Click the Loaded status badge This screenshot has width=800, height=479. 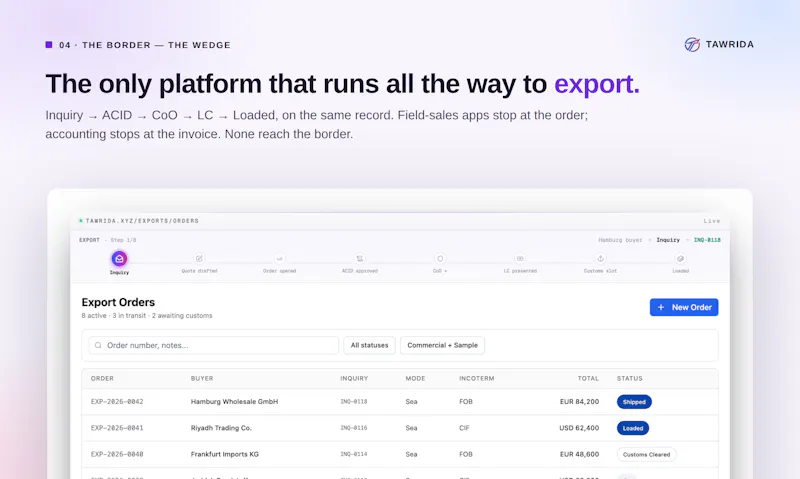coord(633,428)
